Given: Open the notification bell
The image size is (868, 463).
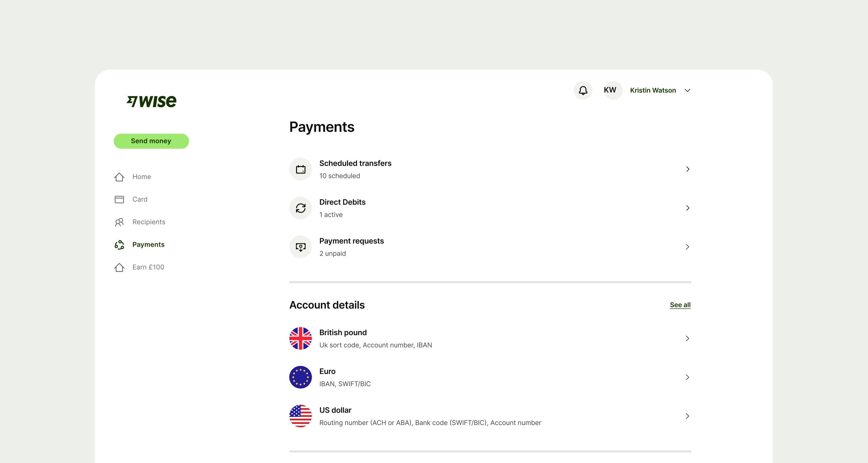Looking at the screenshot, I should tap(583, 90).
